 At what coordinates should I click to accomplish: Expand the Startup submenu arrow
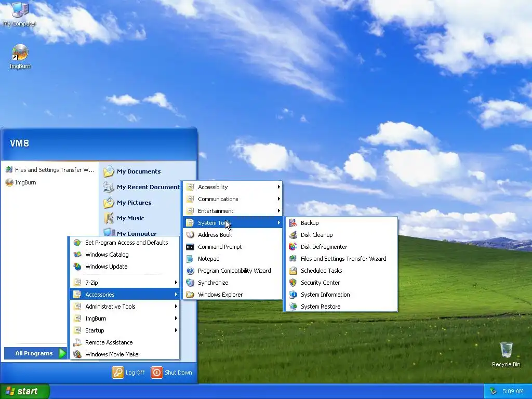coord(176,330)
